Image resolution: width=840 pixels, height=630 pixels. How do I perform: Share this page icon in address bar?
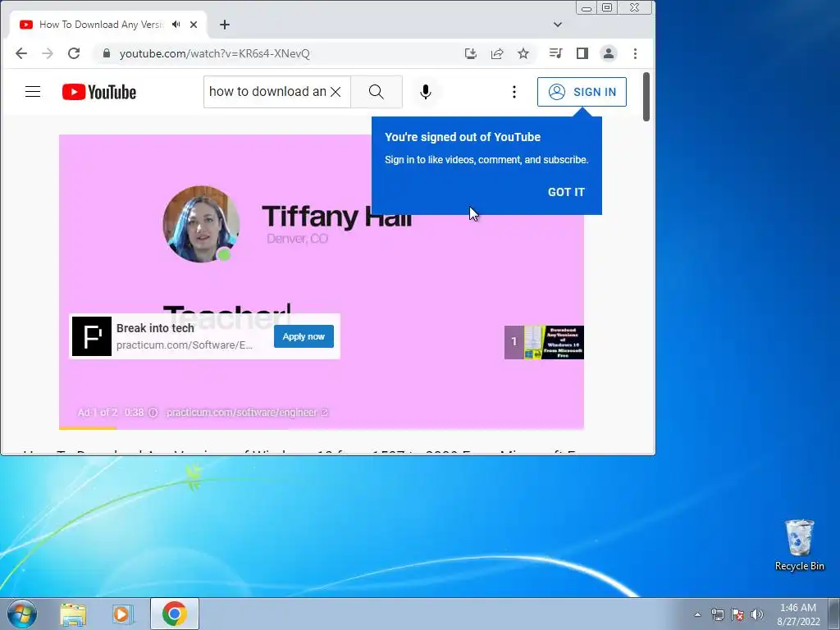click(497, 53)
